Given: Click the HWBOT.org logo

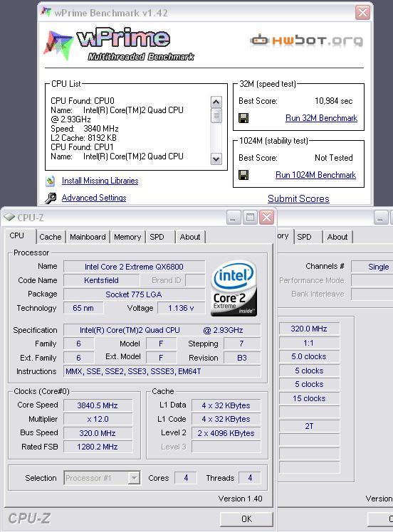Looking at the screenshot, I should coord(307,41).
